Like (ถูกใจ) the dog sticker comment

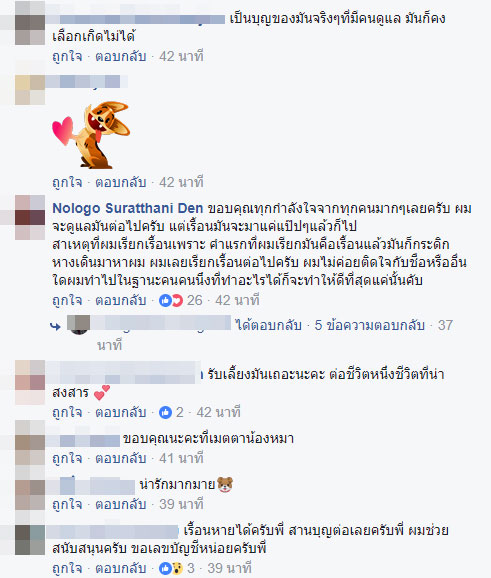[67, 182]
